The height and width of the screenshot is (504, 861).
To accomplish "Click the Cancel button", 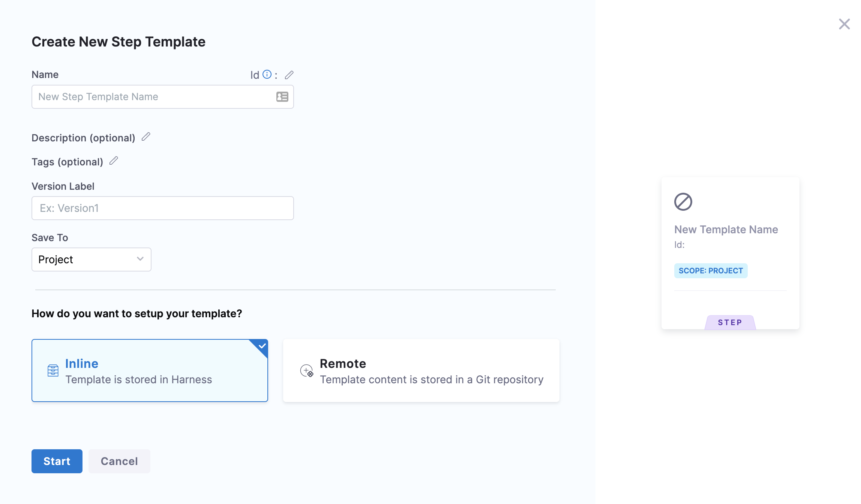I will click(119, 461).
